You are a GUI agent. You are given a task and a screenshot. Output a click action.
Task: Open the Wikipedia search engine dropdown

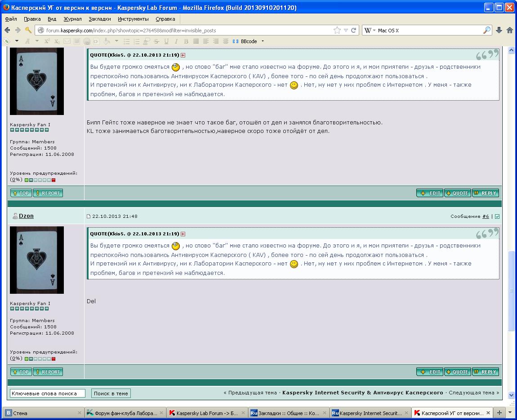(x=374, y=30)
